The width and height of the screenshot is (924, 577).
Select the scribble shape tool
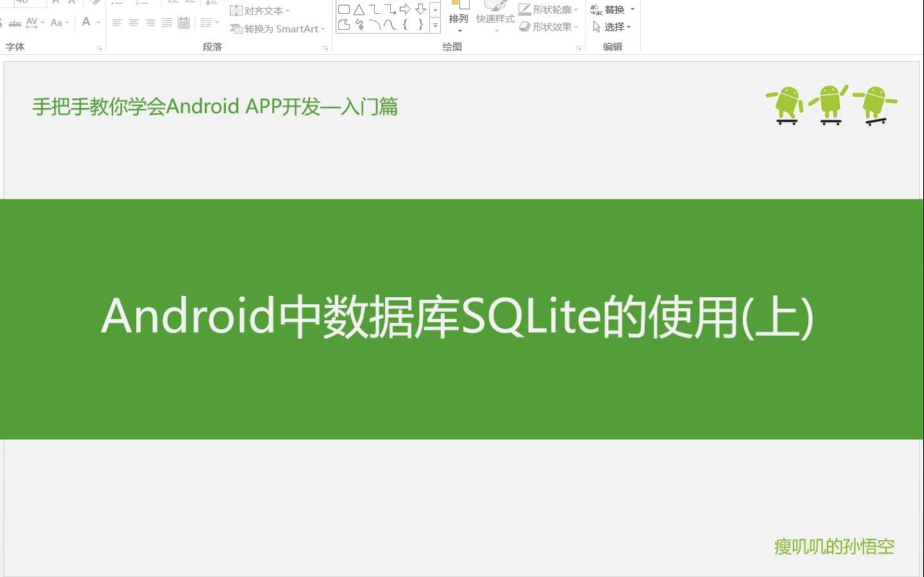pos(359,25)
